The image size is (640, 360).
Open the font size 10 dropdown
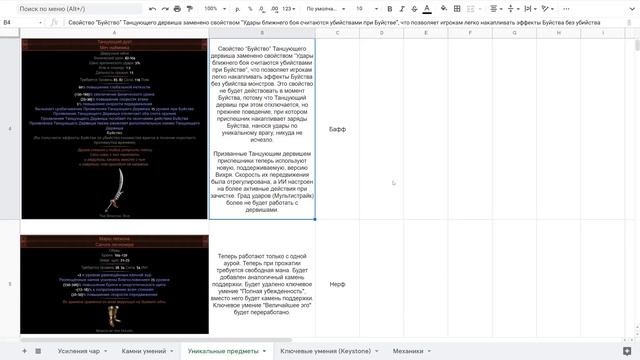[x=367, y=9]
